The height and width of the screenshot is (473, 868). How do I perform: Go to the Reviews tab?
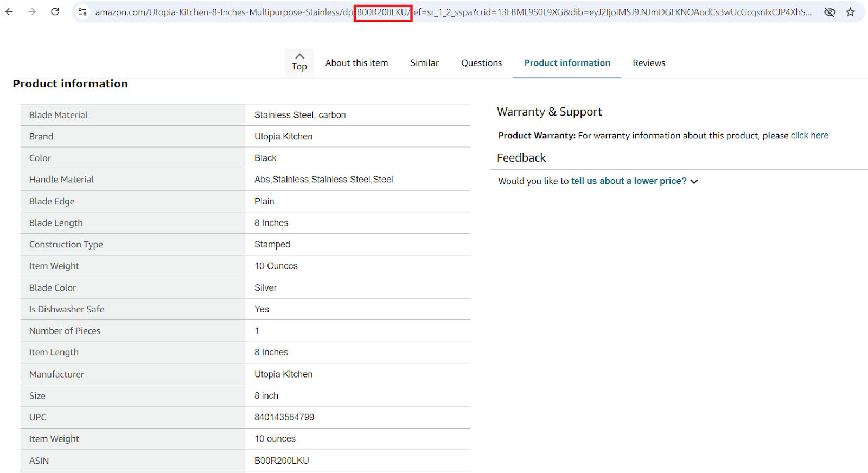(x=649, y=63)
